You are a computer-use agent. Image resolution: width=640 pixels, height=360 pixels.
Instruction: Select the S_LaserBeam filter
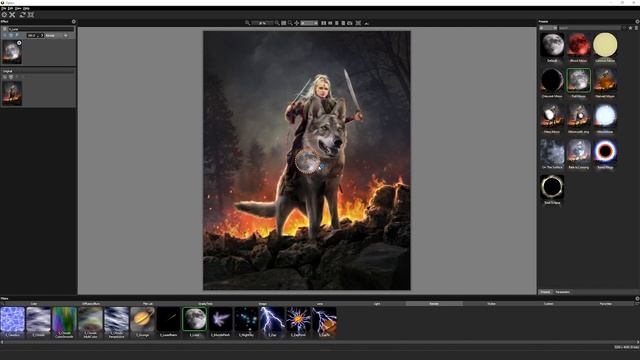(x=169, y=322)
